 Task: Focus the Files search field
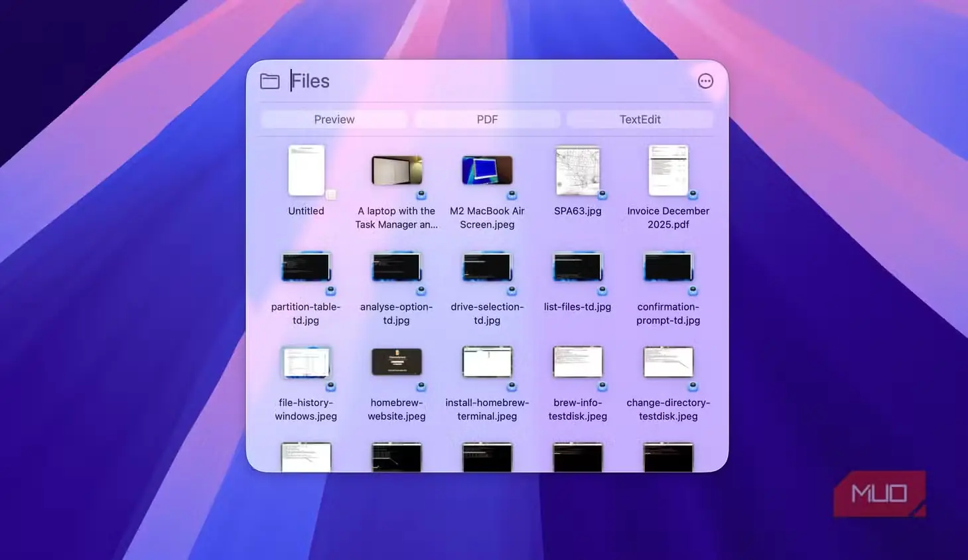pyautogui.click(x=488, y=81)
